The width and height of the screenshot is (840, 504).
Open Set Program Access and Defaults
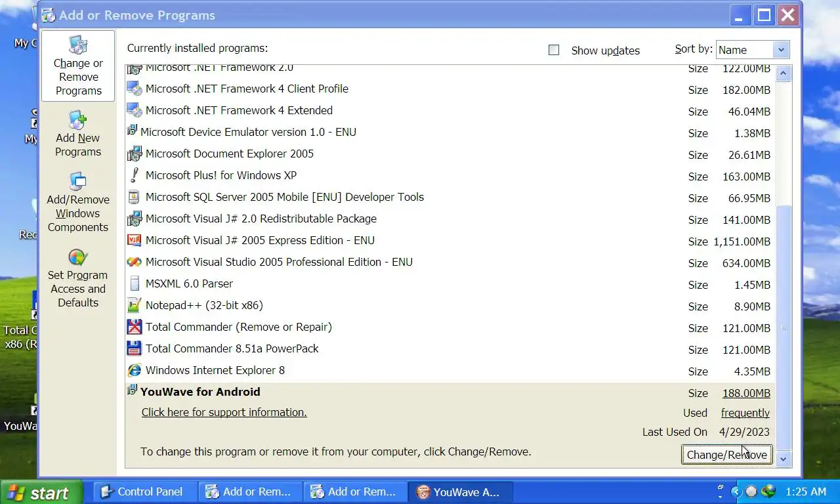coord(78,278)
